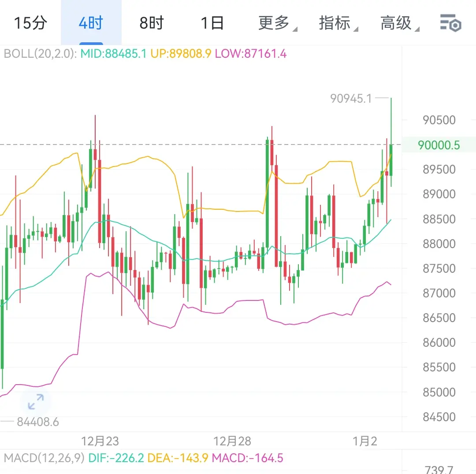Expand the chart to fullscreen

36,401
